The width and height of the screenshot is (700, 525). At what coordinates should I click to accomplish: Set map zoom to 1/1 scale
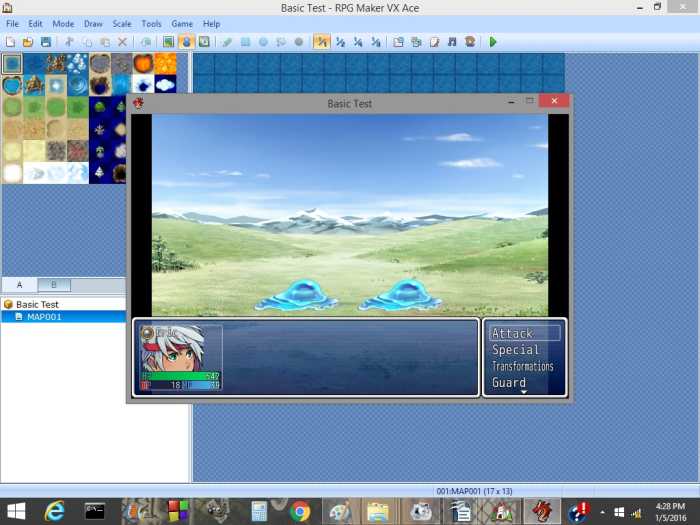(x=322, y=42)
